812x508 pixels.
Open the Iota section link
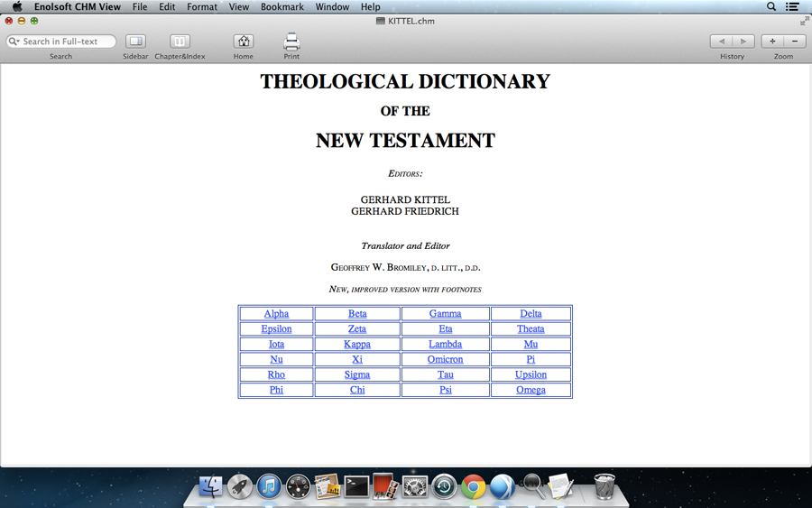click(277, 345)
